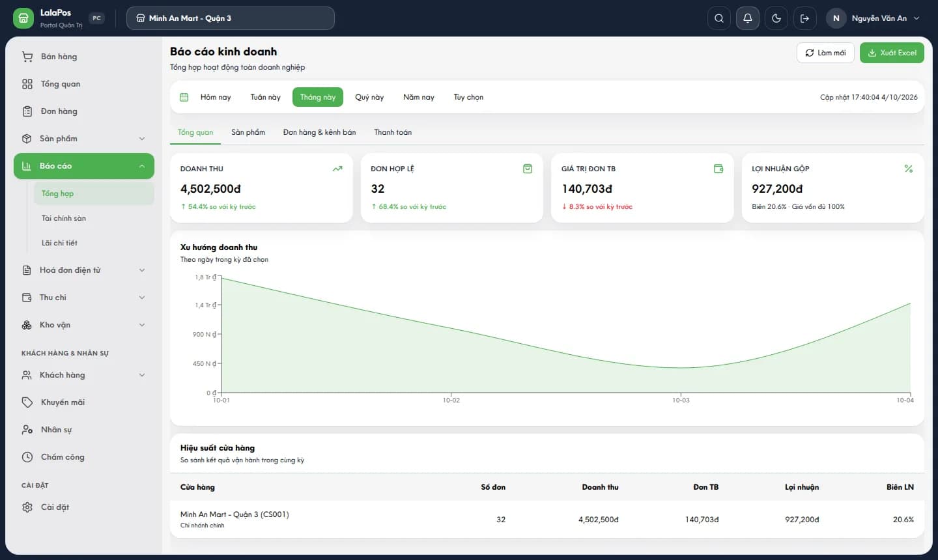Viewport: 938px width, 560px height.
Task: Open Nhân sự in sidebar
Action: click(x=84, y=430)
